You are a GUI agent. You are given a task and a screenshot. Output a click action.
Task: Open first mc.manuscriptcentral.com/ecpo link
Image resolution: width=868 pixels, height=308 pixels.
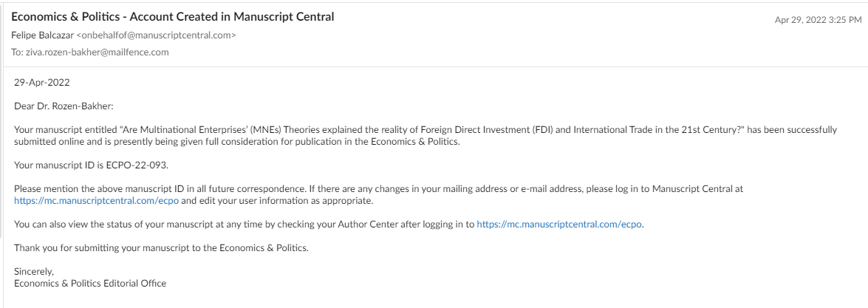click(x=96, y=201)
